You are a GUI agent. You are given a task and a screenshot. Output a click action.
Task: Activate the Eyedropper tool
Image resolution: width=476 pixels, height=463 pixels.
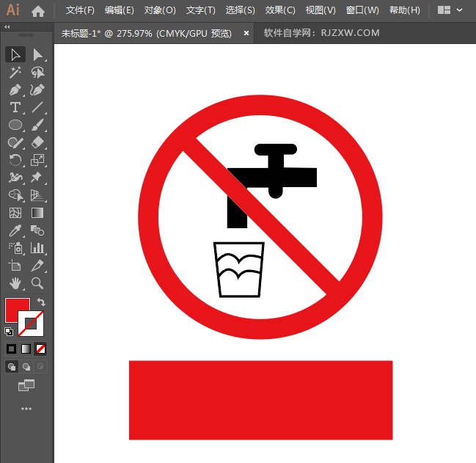[15, 230]
